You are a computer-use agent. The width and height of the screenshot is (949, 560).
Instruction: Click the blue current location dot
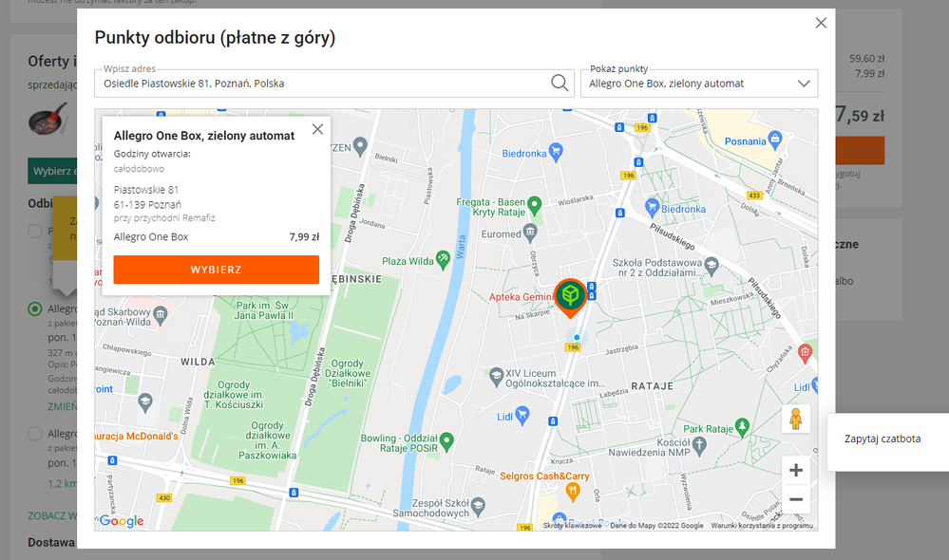click(577, 338)
